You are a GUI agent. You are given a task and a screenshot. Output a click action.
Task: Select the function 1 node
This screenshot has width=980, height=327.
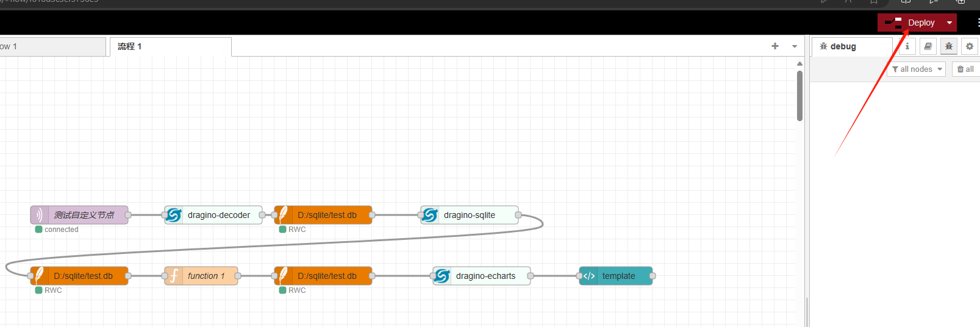(x=201, y=276)
